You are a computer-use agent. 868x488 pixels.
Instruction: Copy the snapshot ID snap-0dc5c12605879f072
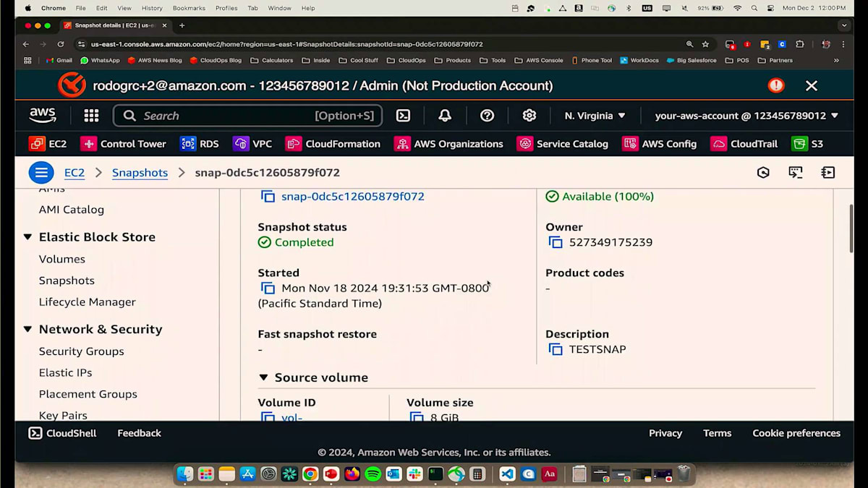(x=268, y=197)
